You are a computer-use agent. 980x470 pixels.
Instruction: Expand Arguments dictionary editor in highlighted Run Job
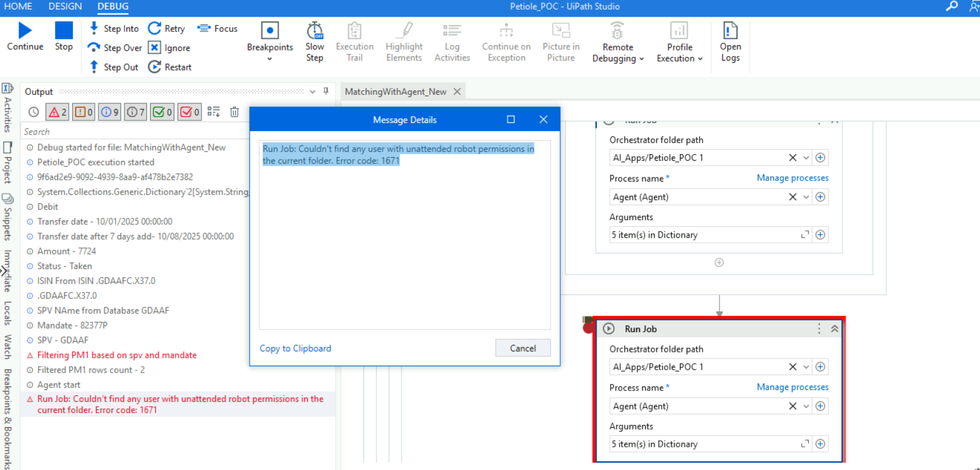pyautogui.click(x=805, y=444)
